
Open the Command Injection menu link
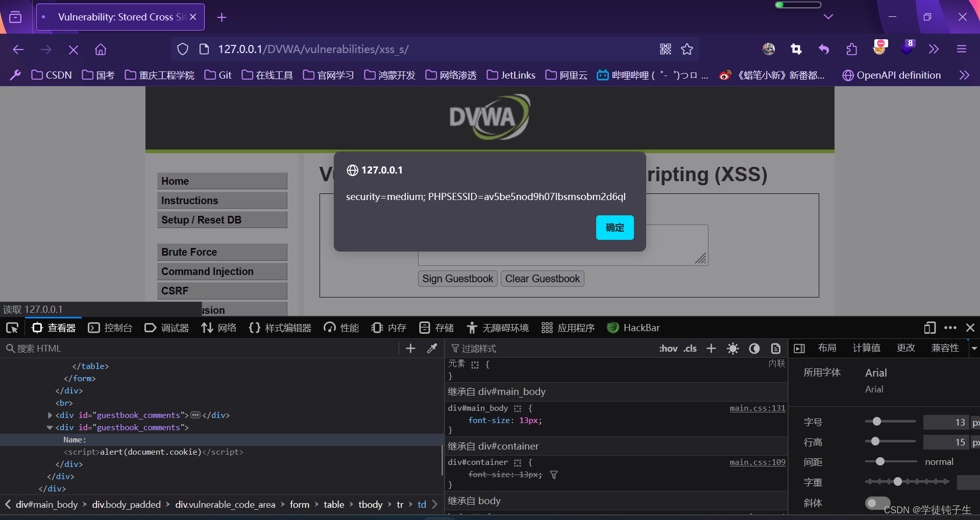[222, 271]
